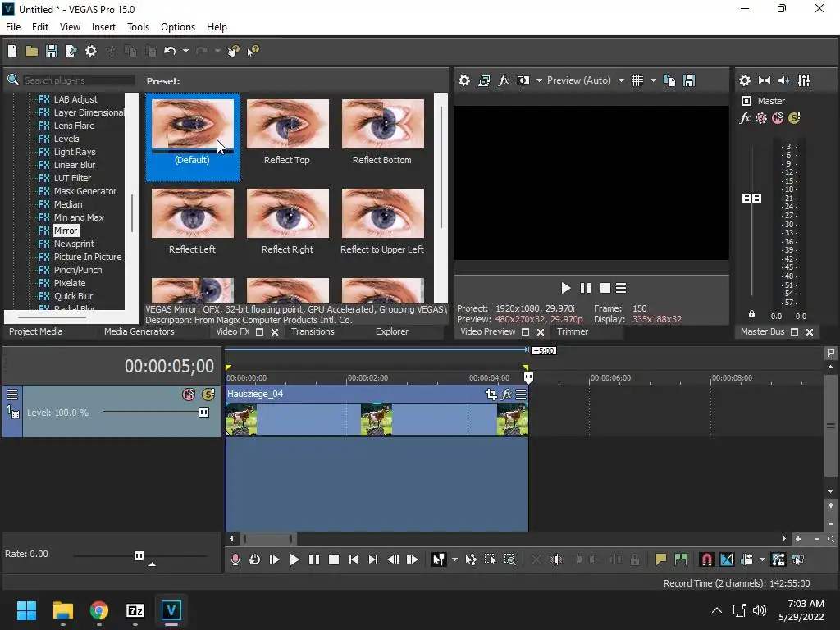This screenshot has width=840, height=630.
Task: Open the Explorer tab
Action: click(x=392, y=331)
